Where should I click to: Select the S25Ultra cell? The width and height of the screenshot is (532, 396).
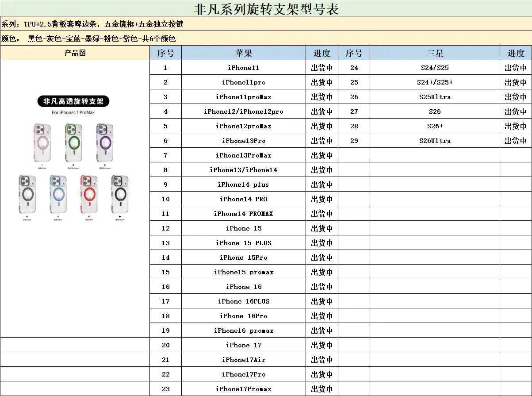point(435,97)
